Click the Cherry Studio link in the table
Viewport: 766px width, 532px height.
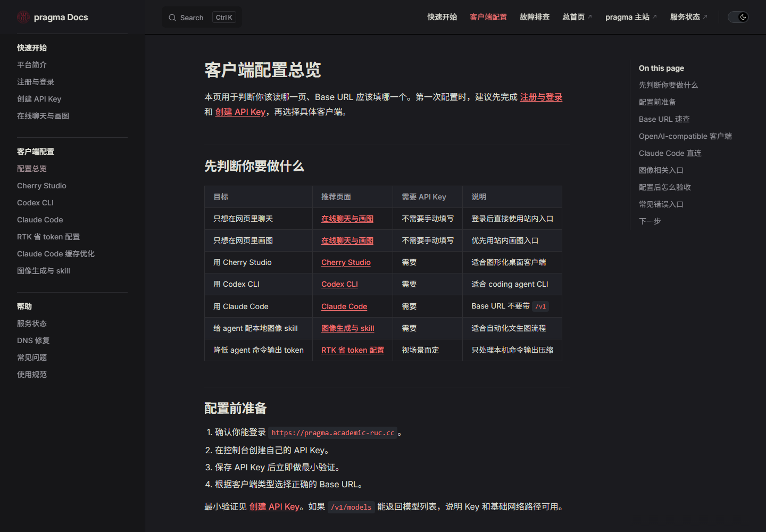[x=346, y=262]
